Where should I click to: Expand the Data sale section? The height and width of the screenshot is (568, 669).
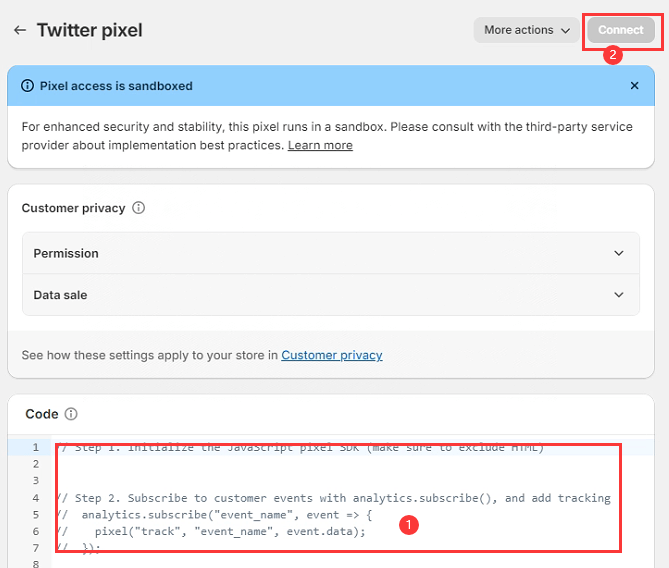(331, 295)
